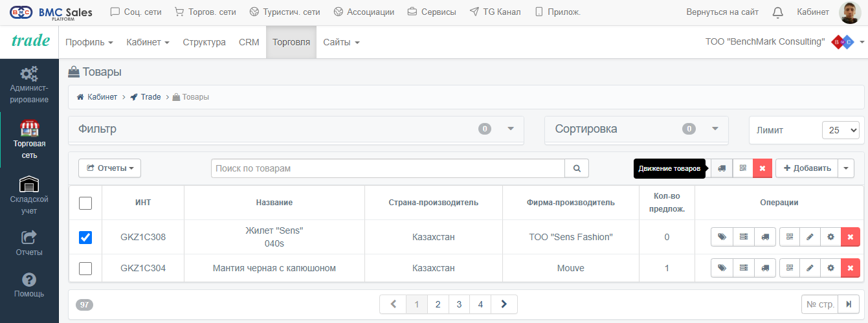Click the list icon in the Мантия черная row
Image resolution: width=868 pixels, height=323 pixels.
(743, 268)
